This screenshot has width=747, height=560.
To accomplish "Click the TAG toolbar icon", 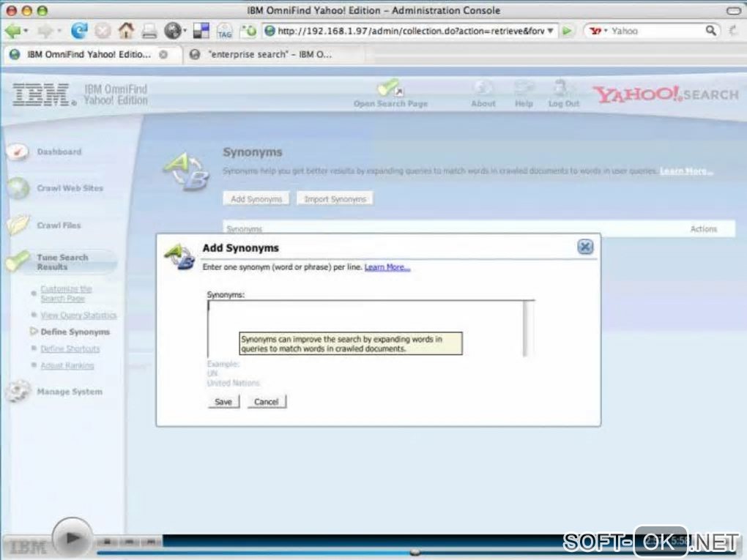I will [x=224, y=31].
